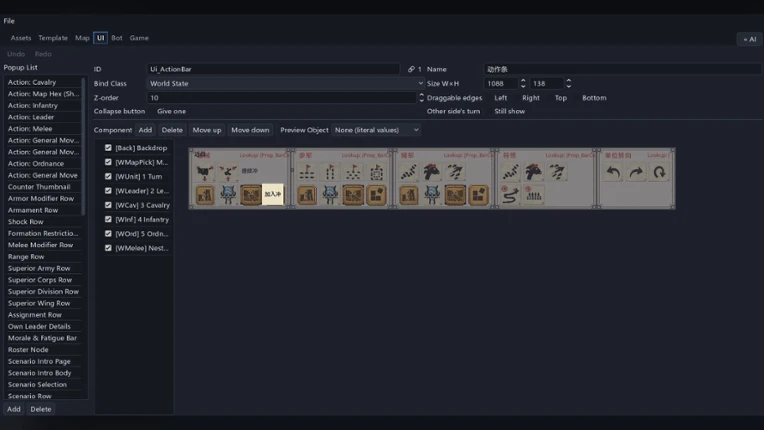Click the horse head icon in the cavalry panel
The width and height of the screenshot is (764, 430).
(x=432, y=172)
